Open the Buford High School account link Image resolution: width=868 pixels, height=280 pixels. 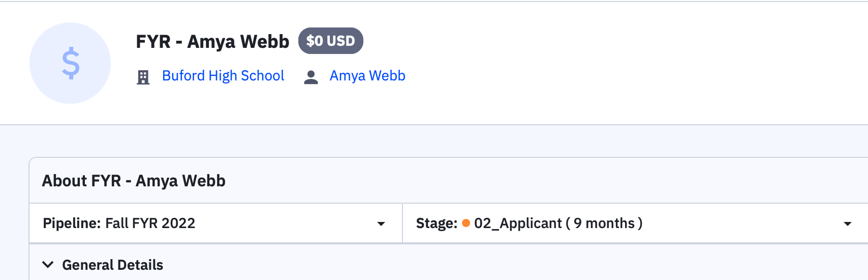coord(223,76)
